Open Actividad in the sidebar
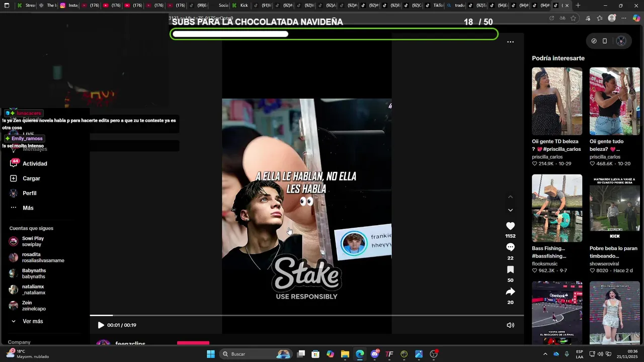The height and width of the screenshot is (362, 644). click(x=35, y=163)
